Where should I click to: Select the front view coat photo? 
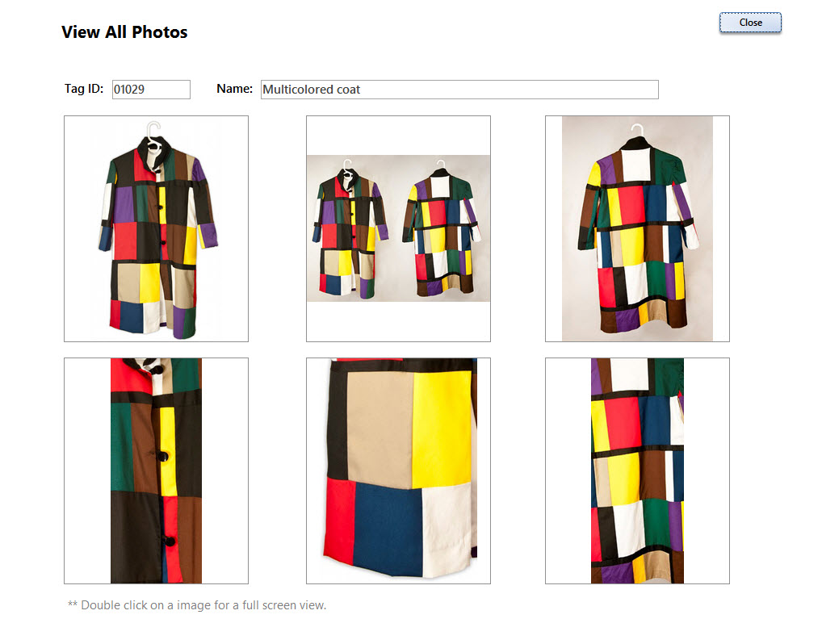(156, 229)
